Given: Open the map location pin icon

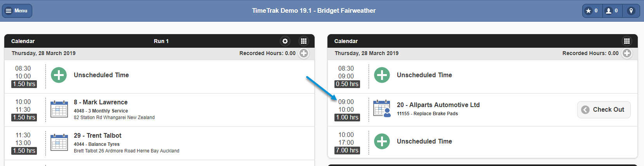Looking at the screenshot, I should pos(631,11).
